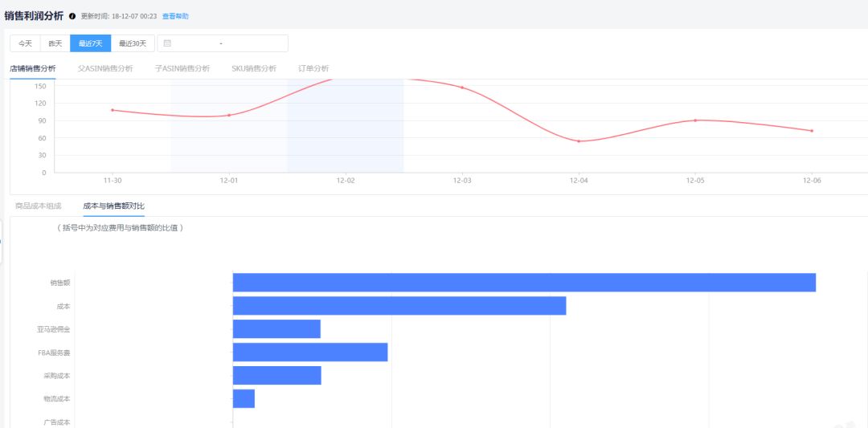Click the 括号中为对应费用与销售额的比值 note

120,228
